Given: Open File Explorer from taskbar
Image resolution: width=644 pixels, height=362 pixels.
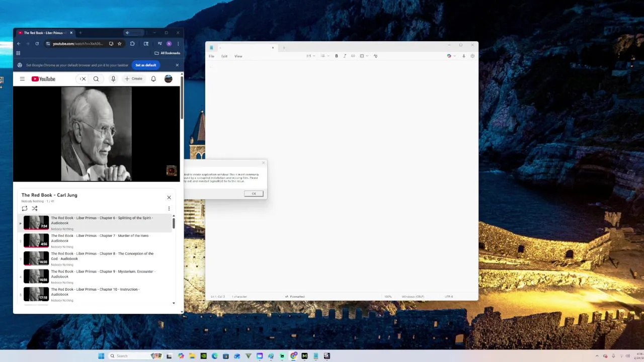Looking at the screenshot, I should [x=192, y=356].
